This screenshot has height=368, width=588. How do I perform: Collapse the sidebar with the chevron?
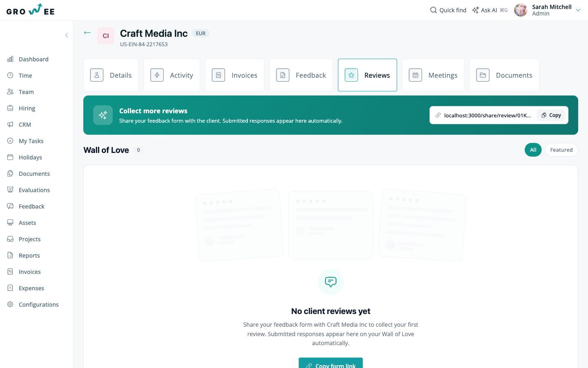(67, 35)
